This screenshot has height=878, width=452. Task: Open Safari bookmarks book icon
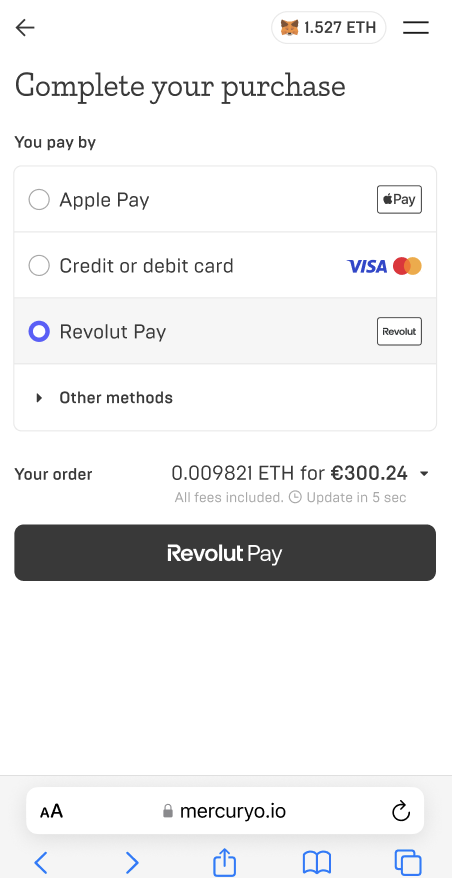317,863
